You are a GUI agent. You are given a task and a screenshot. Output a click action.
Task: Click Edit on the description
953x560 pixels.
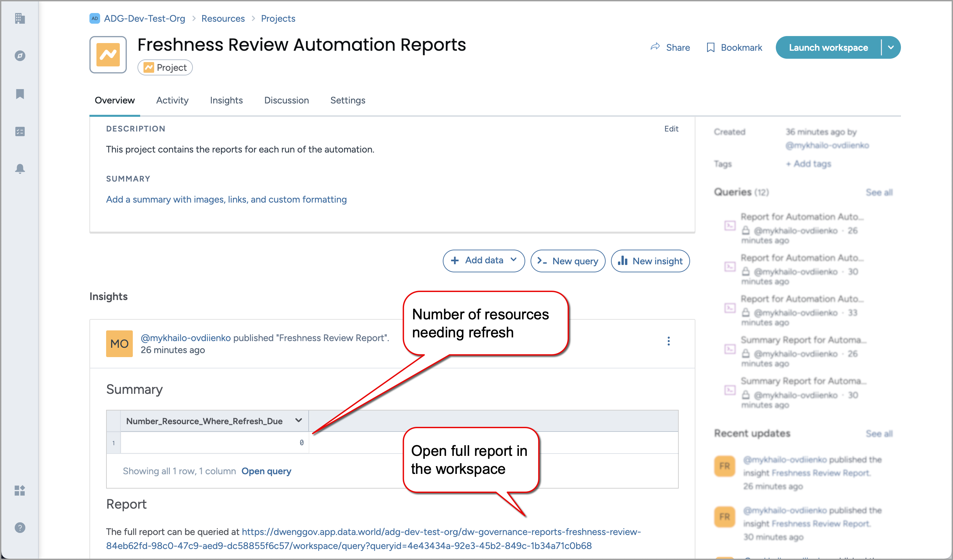(671, 128)
